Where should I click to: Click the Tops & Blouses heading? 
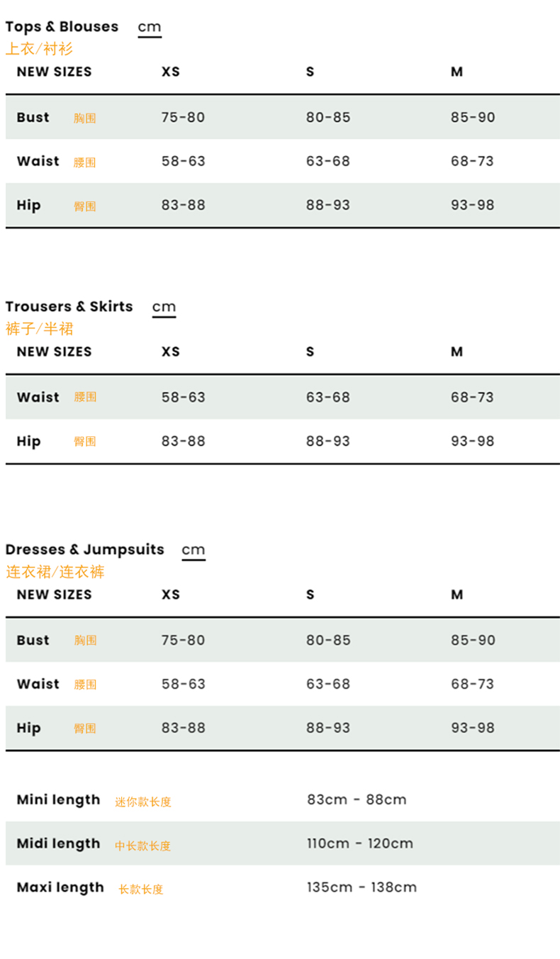tap(62, 27)
